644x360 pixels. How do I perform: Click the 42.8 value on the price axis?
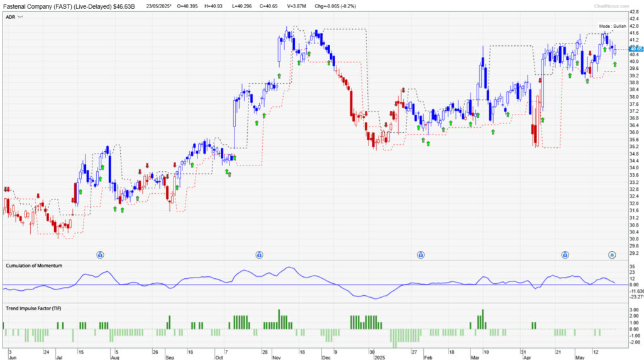point(635,12)
